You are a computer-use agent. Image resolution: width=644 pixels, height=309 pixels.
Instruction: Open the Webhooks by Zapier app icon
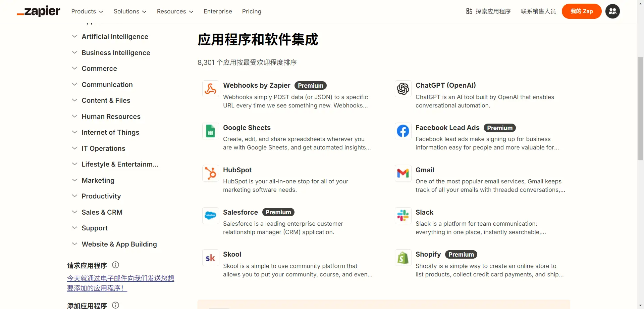(x=211, y=89)
